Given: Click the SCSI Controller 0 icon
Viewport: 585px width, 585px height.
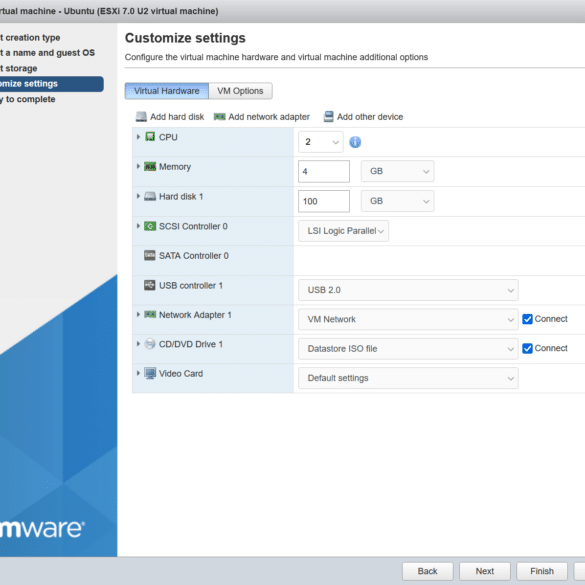Looking at the screenshot, I should (x=150, y=226).
